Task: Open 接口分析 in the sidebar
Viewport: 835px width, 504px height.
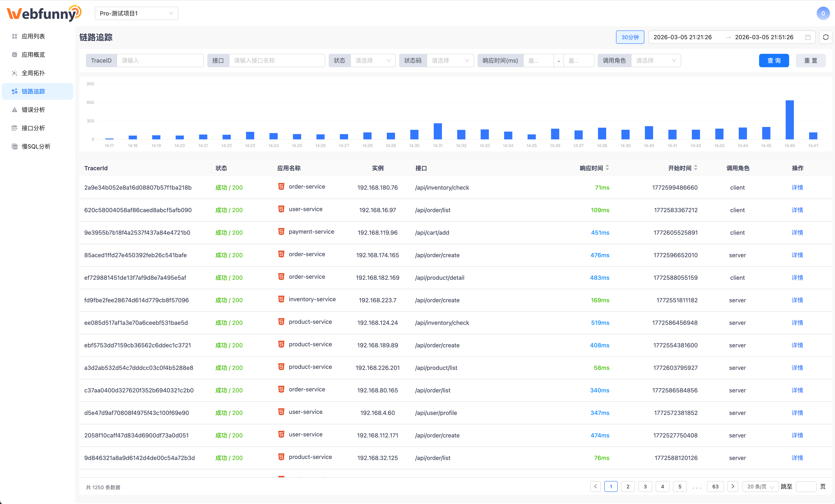Action: (x=33, y=128)
